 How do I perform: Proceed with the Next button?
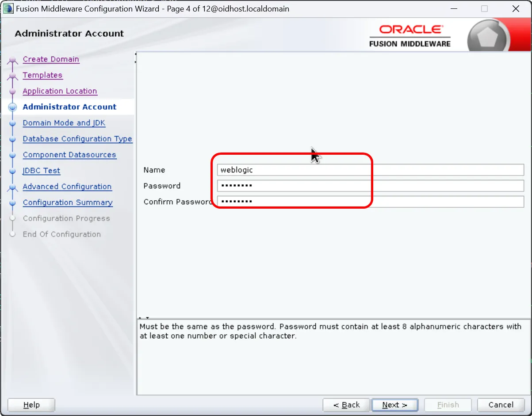point(395,405)
